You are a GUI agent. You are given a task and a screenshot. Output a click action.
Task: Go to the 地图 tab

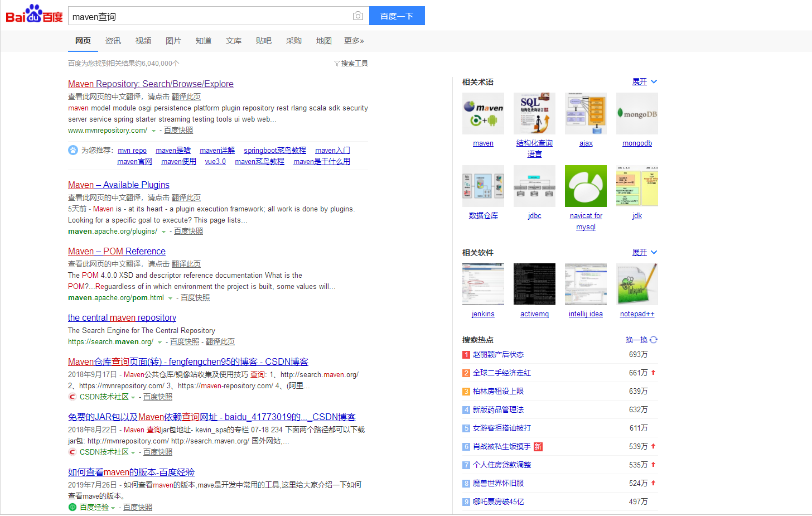click(x=324, y=41)
